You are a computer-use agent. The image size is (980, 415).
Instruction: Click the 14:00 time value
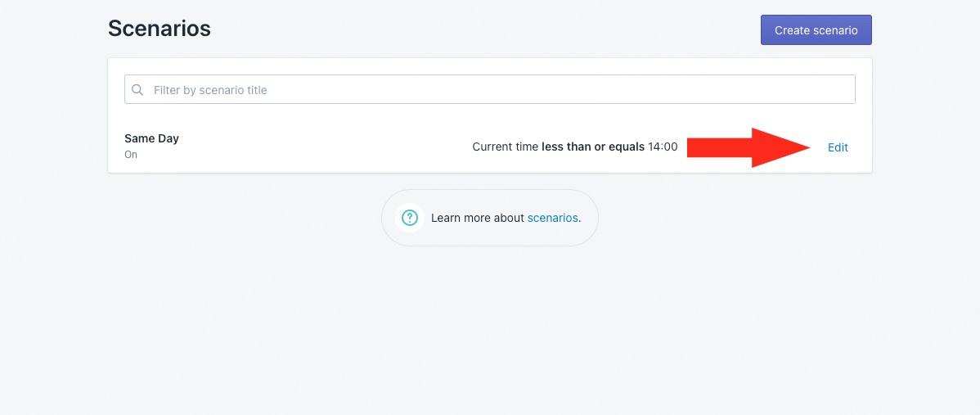click(663, 147)
